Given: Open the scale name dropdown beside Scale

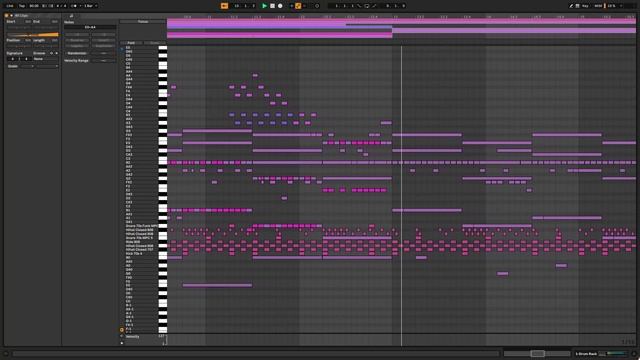Looking at the screenshot, I should (47, 66).
